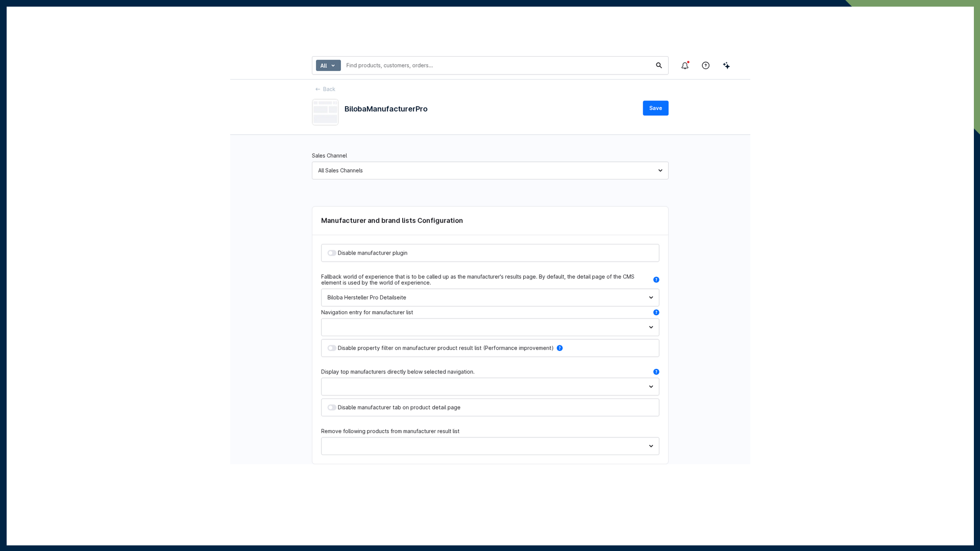980x551 pixels.
Task: Open remove following products dropdown
Action: tap(490, 446)
